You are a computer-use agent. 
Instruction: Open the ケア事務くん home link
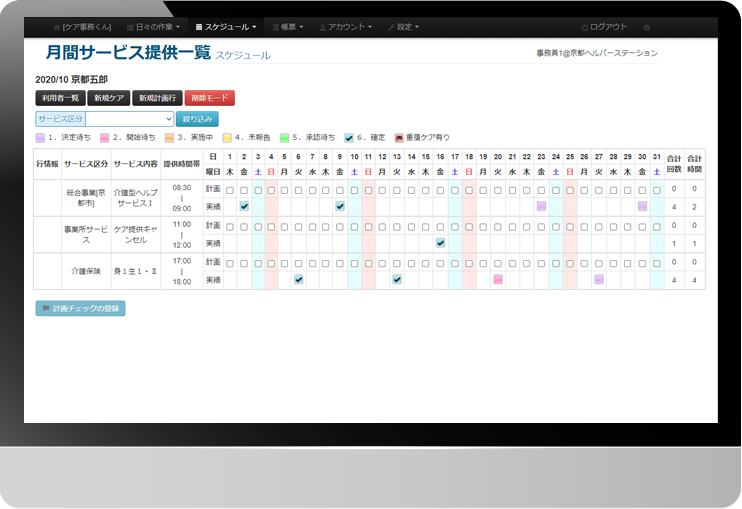[83, 27]
